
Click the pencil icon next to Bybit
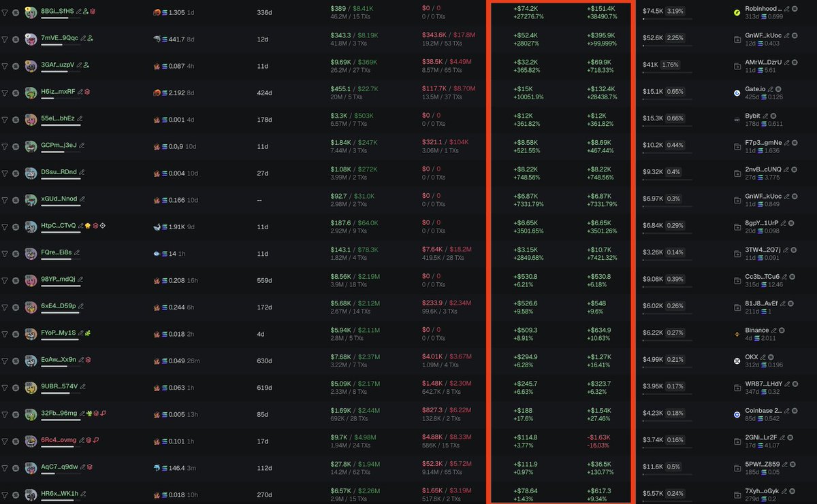pos(766,116)
